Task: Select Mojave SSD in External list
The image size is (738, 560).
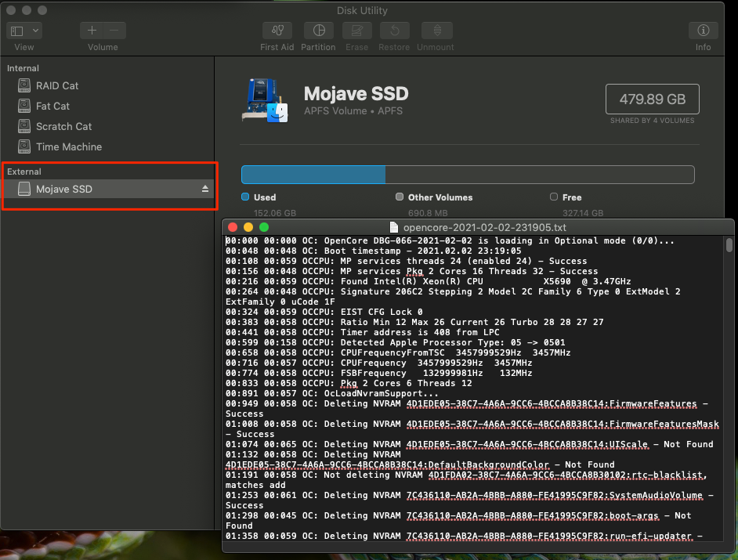Action: 107,189
